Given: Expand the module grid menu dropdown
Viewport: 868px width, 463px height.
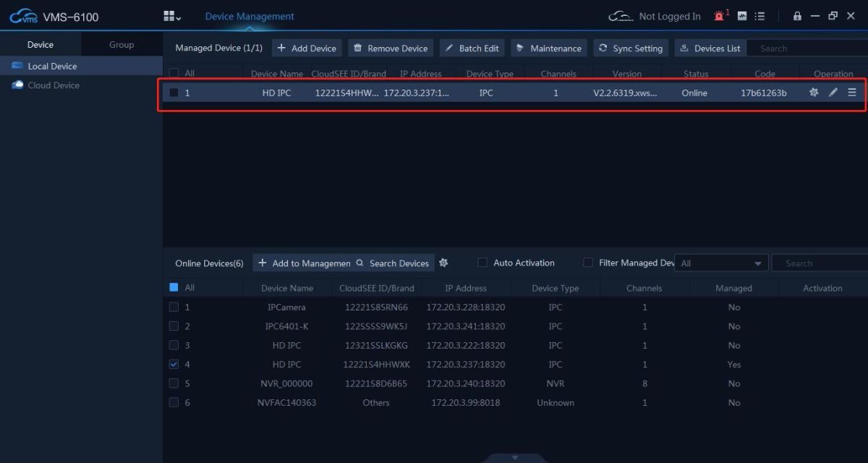Looking at the screenshot, I should (171, 16).
